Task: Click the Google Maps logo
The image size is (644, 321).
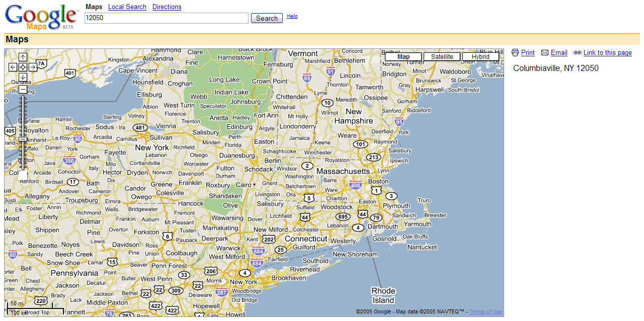Action: point(41,17)
